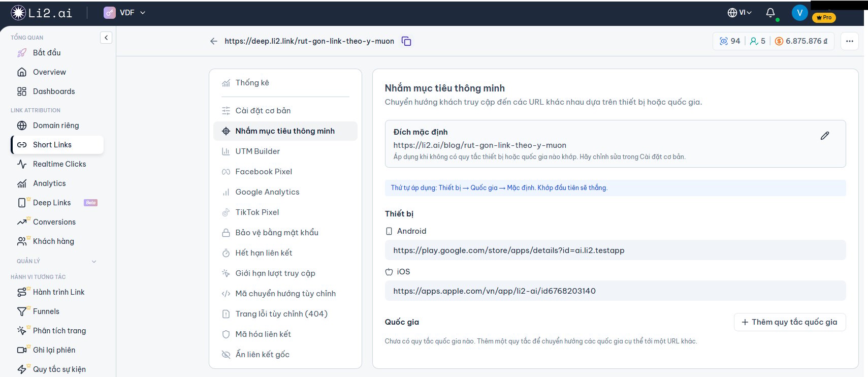
Task: Click the 94 clicks stat
Action: [730, 41]
